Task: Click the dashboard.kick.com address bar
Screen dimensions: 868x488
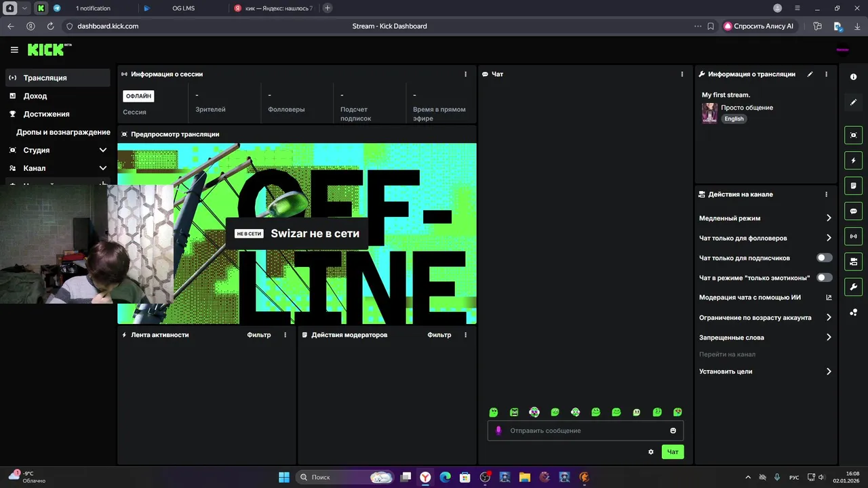Action: pyautogui.click(x=108, y=26)
